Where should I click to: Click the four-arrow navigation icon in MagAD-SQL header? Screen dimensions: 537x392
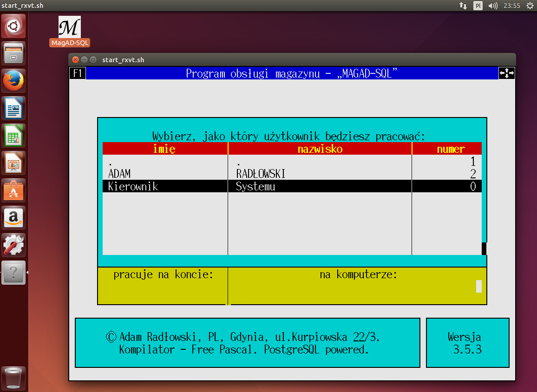506,73
